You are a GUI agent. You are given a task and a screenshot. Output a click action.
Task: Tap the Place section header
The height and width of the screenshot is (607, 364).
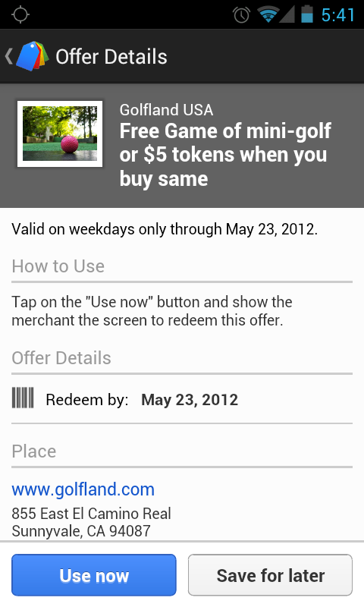pyautogui.click(x=34, y=451)
